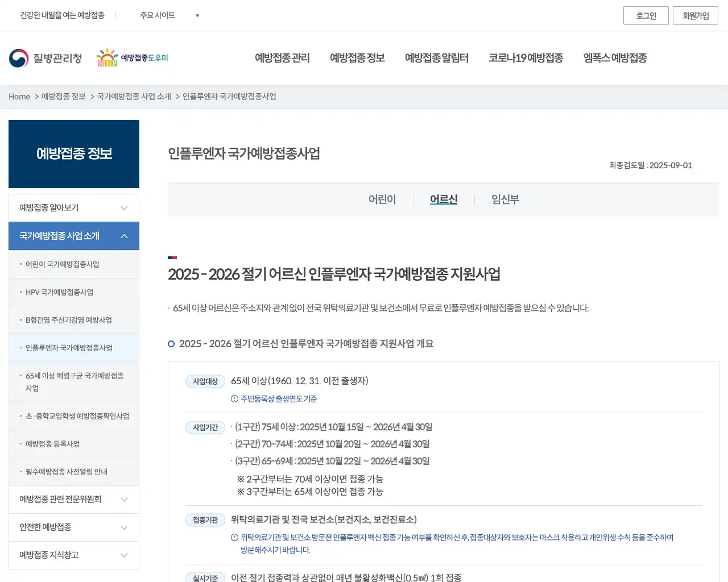This screenshot has width=728, height=582.
Task: Click the 로그인 button
Action: (646, 15)
